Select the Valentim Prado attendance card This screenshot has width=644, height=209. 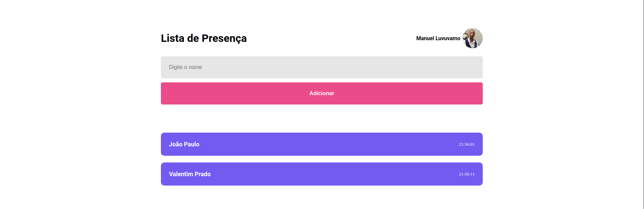click(322, 174)
